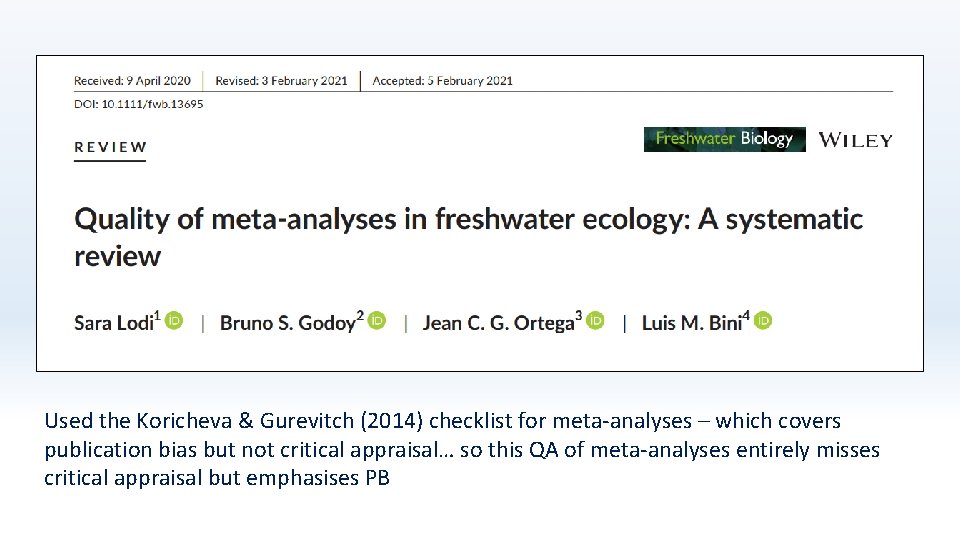This screenshot has width=960, height=540.
Task: Click the REVIEW section label
Action: pyautogui.click(x=110, y=147)
